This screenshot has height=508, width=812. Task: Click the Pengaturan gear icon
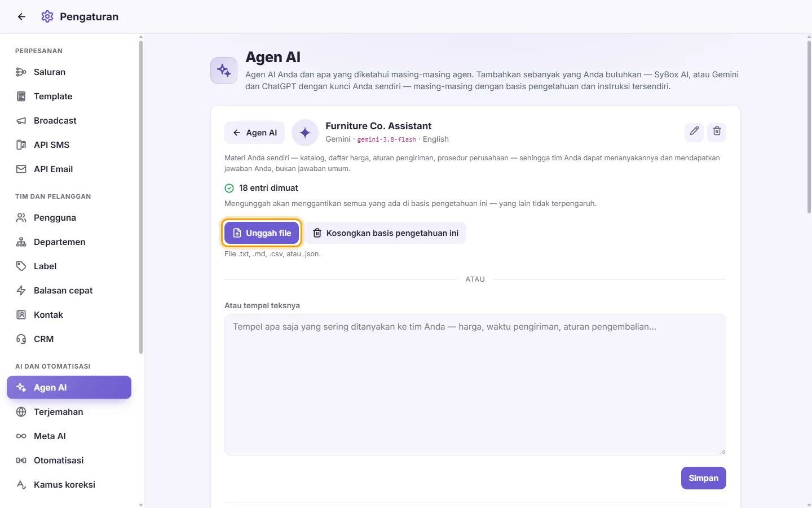47,17
